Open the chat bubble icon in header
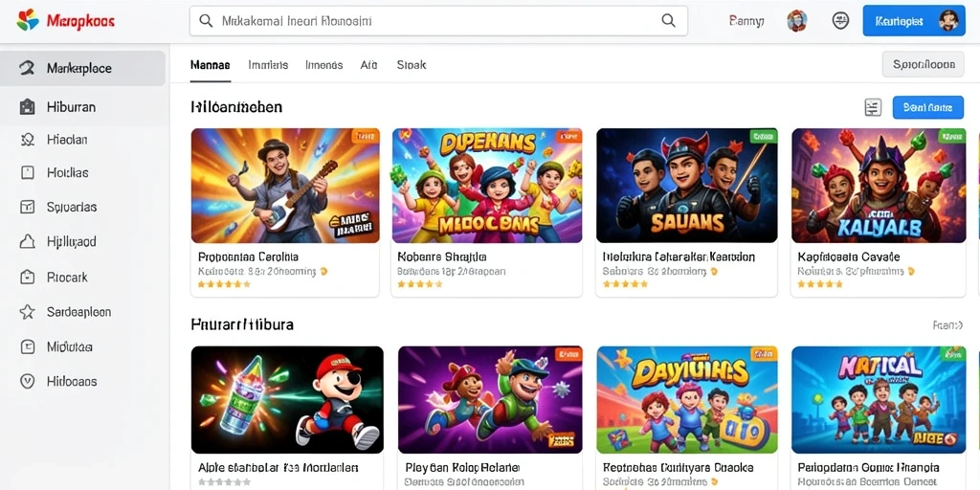This screenshot has width=980, height=490. point(840,21)
